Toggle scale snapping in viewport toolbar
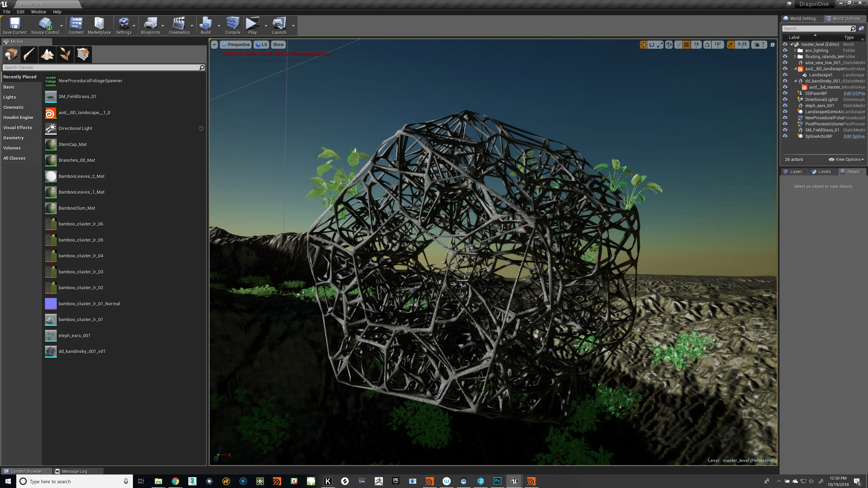Screen dimensions: 868x488 coord(730,45)
